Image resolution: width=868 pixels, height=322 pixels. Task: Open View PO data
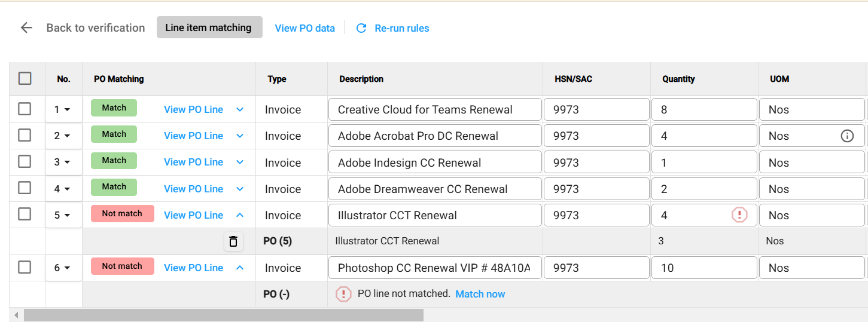tap(304, 28)
